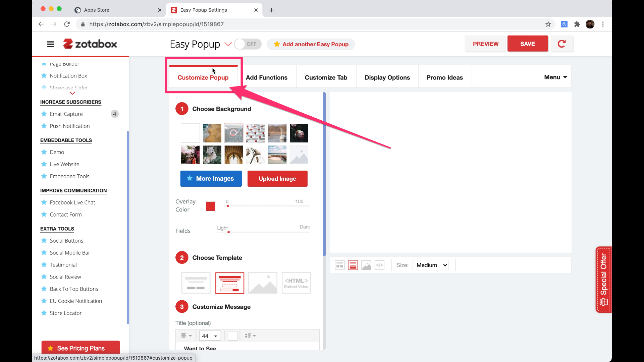Open the Chrome three-dot menu

point(603,24)
